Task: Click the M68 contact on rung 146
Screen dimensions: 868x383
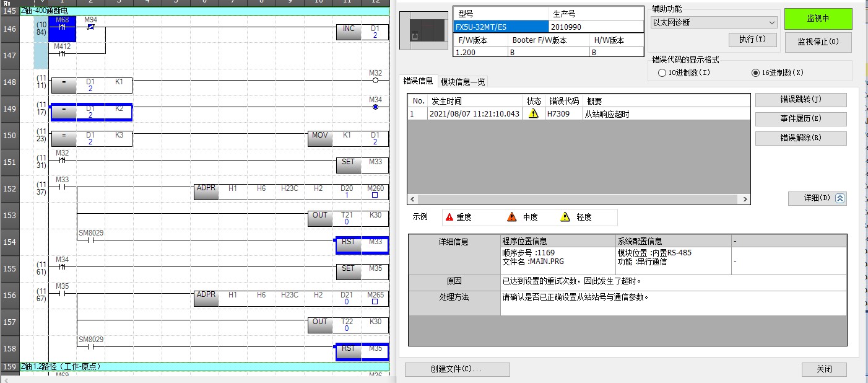Action: coord(62,29)
